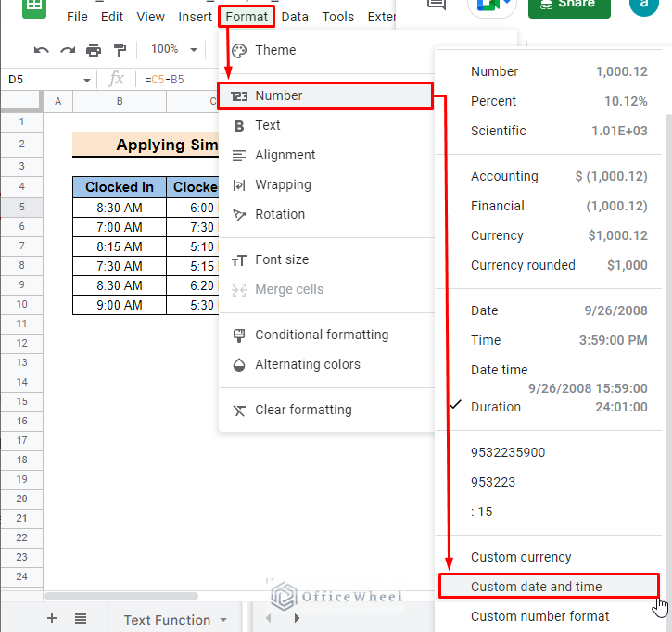672x632 pixels.
Task: Click the Alternating colors drop icon
Action: 239,364
